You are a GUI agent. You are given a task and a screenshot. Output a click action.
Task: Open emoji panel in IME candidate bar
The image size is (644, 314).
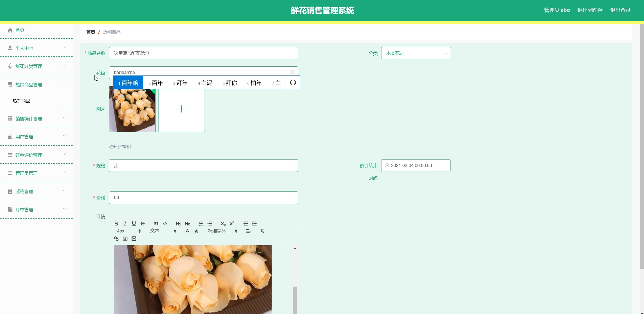[x=293, y=83]
